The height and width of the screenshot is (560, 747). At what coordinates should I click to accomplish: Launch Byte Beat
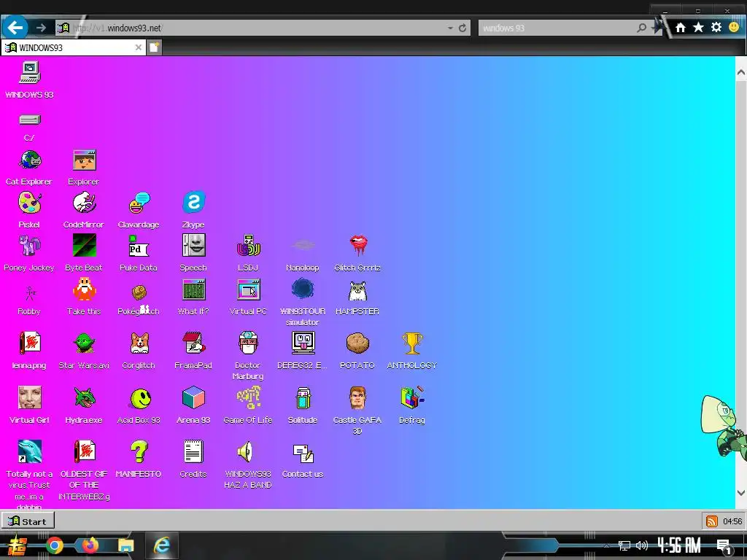(85, 246)
